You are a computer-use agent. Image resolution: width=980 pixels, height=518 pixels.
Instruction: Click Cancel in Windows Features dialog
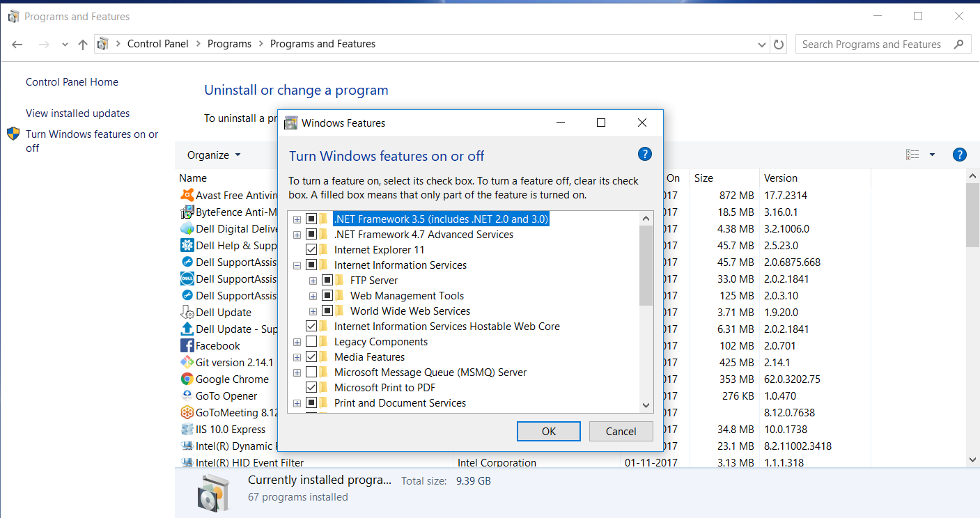[621, 431]
